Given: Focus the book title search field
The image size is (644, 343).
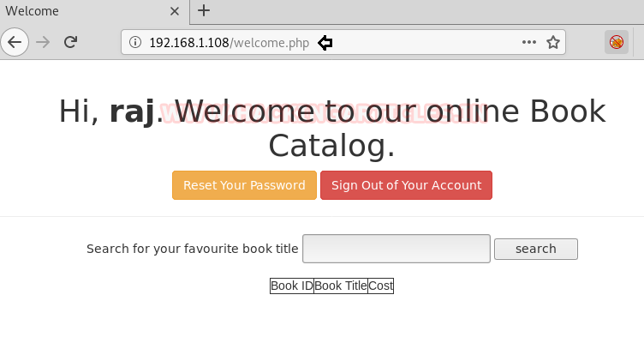Looking at the screenshot, I should (x=397, y=249).
